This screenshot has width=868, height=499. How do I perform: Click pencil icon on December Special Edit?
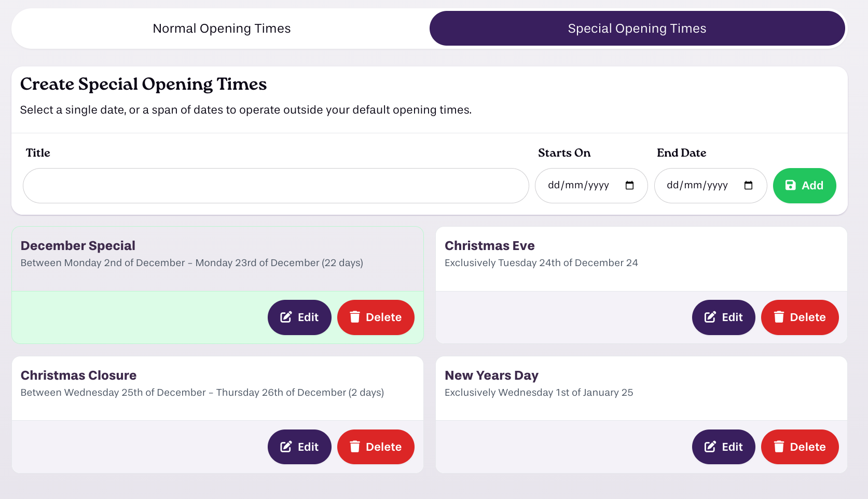pyautogui.click(x=286, y=317)
